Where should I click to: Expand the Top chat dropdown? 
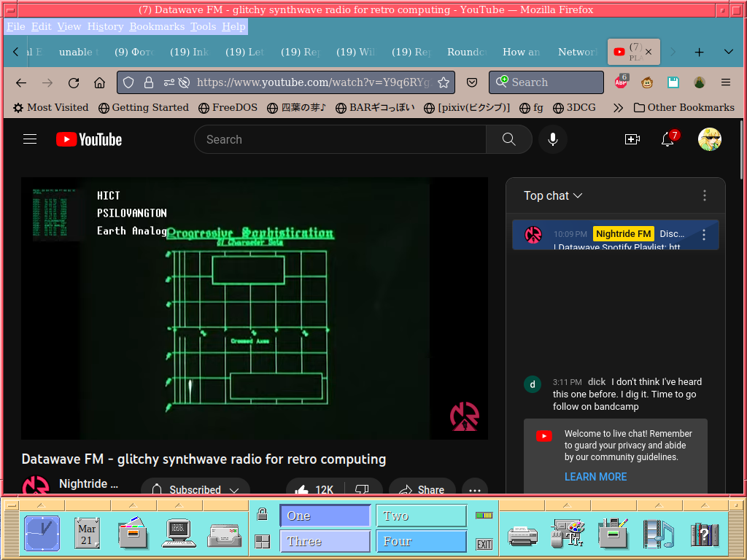click(x=553, y=195)
